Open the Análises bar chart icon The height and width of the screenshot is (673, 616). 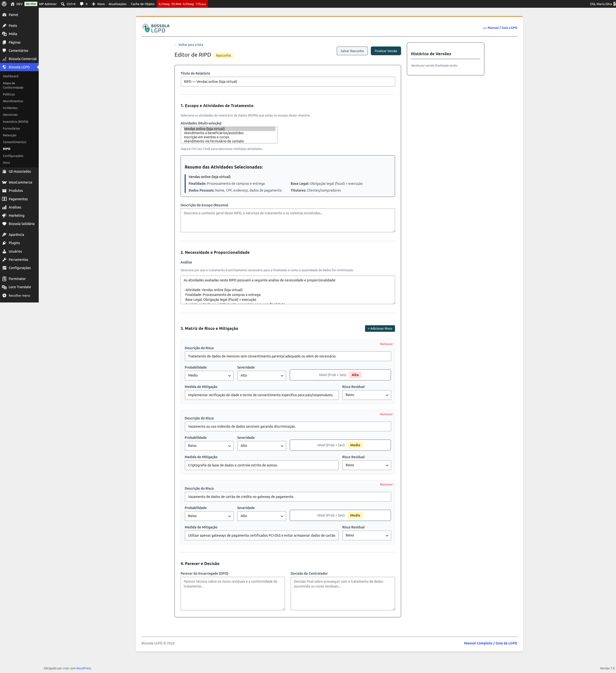click(4, 207)
